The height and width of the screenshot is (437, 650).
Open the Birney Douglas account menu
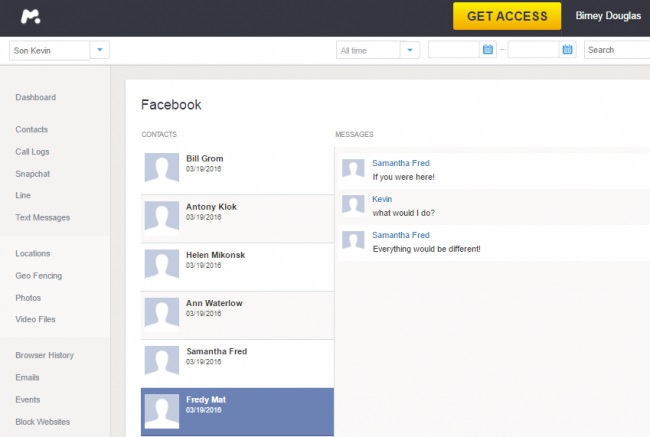(608, 16)
